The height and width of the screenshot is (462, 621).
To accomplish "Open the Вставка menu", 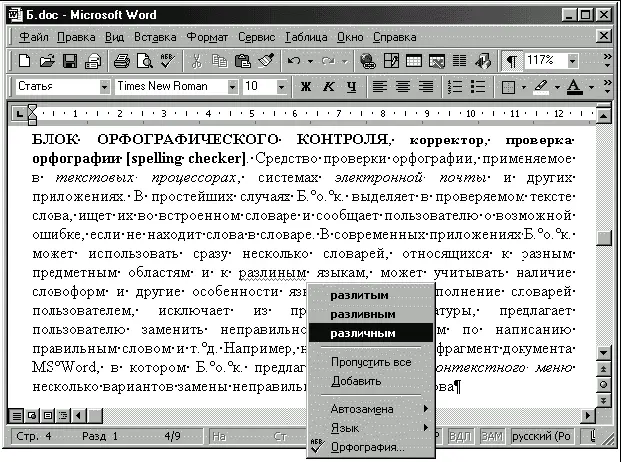I will (x=155, y=37).
